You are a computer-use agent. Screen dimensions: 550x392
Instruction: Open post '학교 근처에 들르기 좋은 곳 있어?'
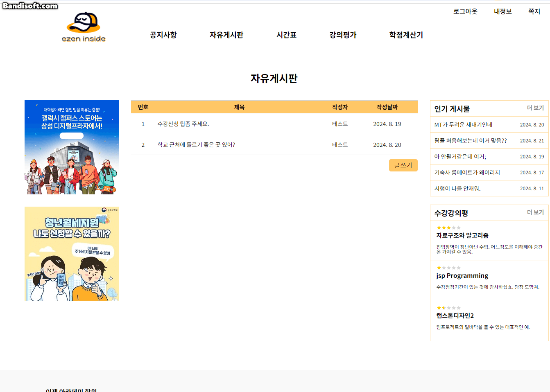click(197, 145)
